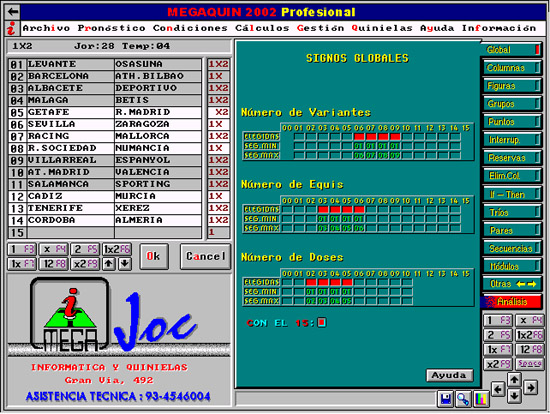Image resolution: width=550 pixels, height=414 pixels.
Task: Switch to the Figuras tab
Action: pyautogui.click(x=512, y=86)
